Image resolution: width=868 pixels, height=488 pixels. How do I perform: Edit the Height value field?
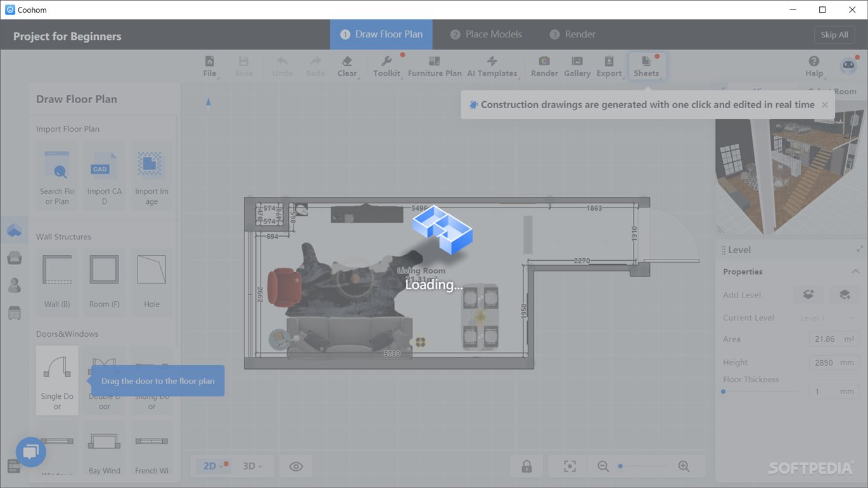coord(833,363)
